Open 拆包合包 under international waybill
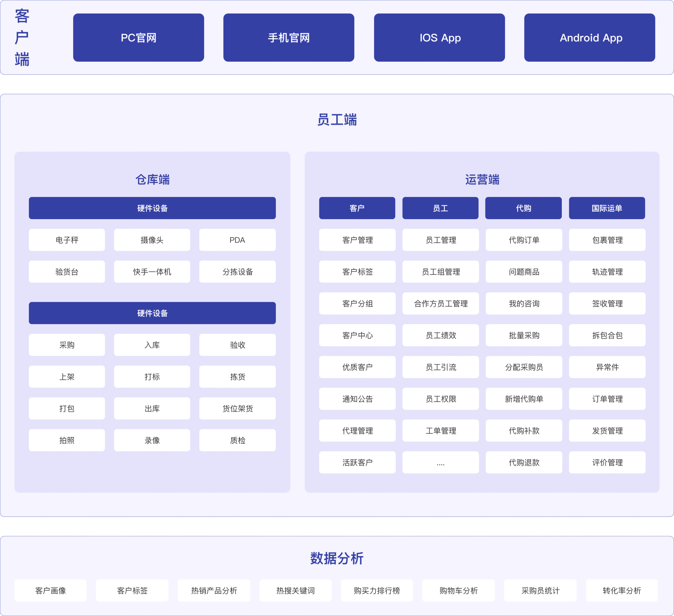The width and height of the screenshot is (674, 616). click(607, 335)
